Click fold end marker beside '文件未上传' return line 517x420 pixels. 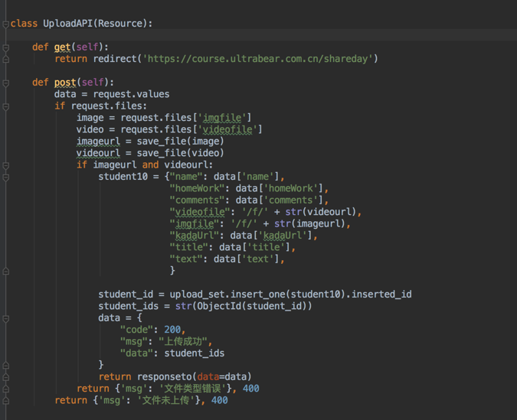click(x=5, y=401)
